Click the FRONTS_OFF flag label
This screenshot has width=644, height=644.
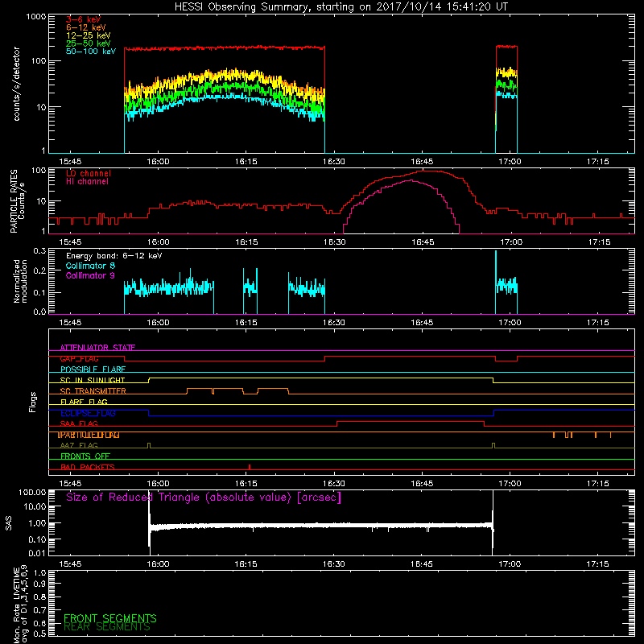pos(85,456)
